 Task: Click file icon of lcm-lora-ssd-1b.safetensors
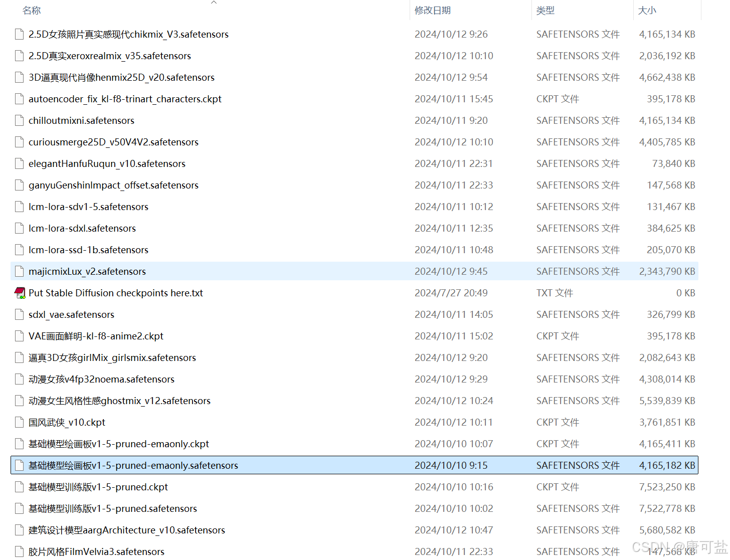click(20, 250)
